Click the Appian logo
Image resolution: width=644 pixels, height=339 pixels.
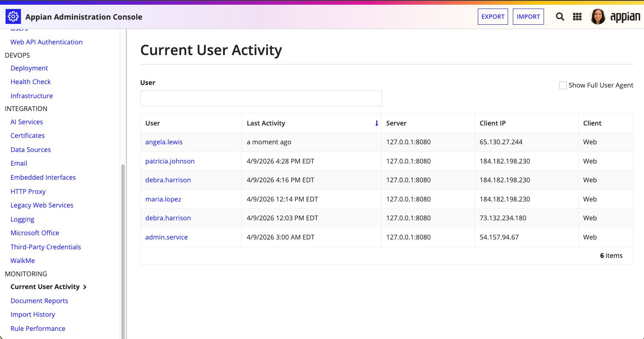pos(625,17)
